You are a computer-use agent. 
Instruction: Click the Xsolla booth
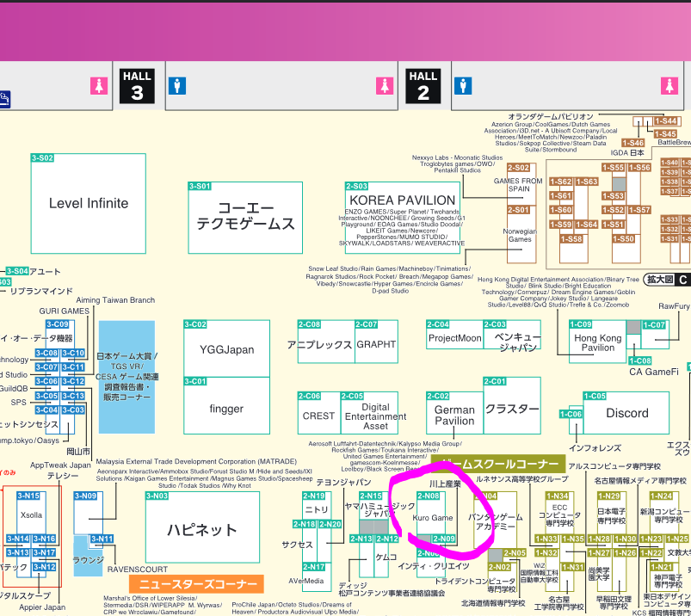31,514
